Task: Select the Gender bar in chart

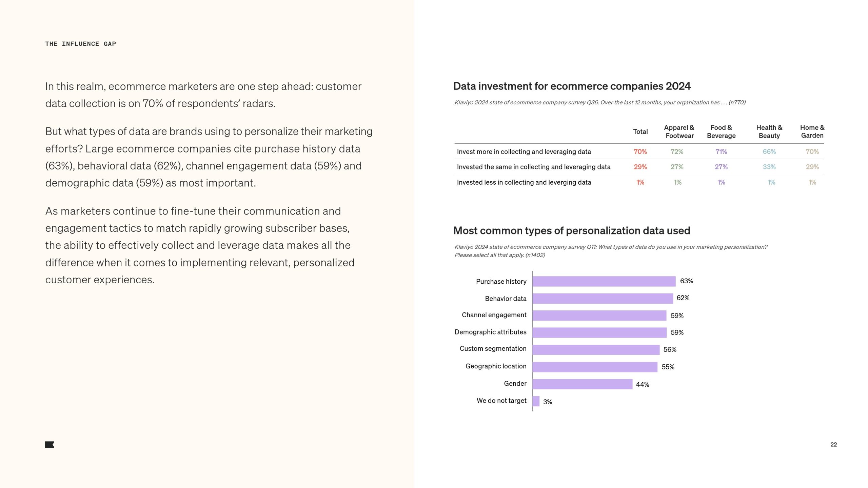Action: [x=582, y=384]
